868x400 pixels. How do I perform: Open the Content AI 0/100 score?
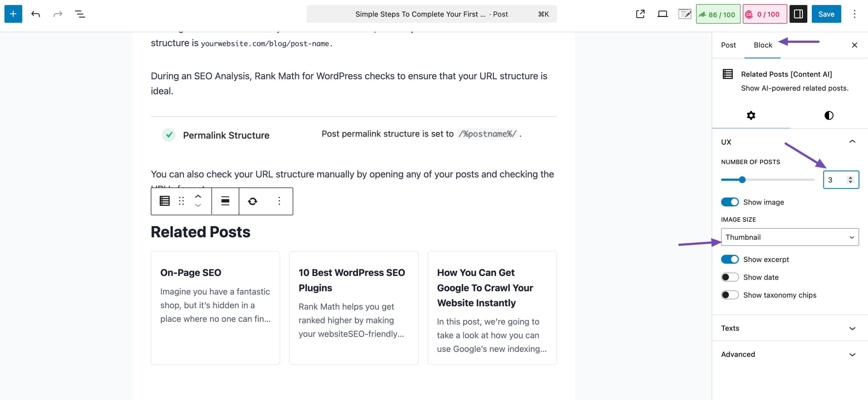[x=765, y=14]
